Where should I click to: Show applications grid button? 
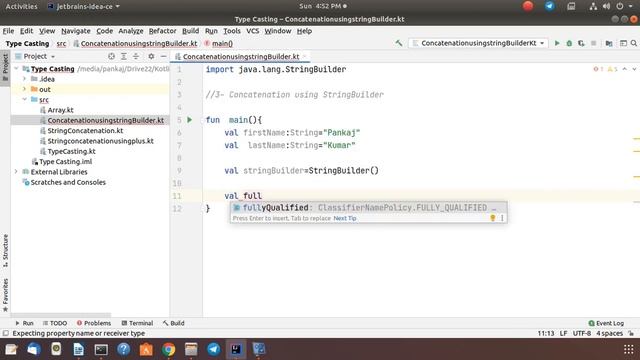coord(629,349)
